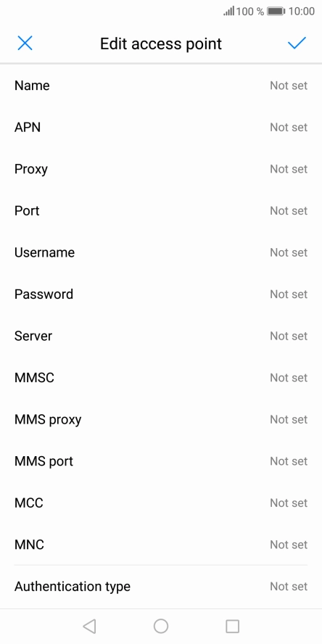This screenshot has width=322, height=644.
Task: Edit the Port setting
Action: 161,211
